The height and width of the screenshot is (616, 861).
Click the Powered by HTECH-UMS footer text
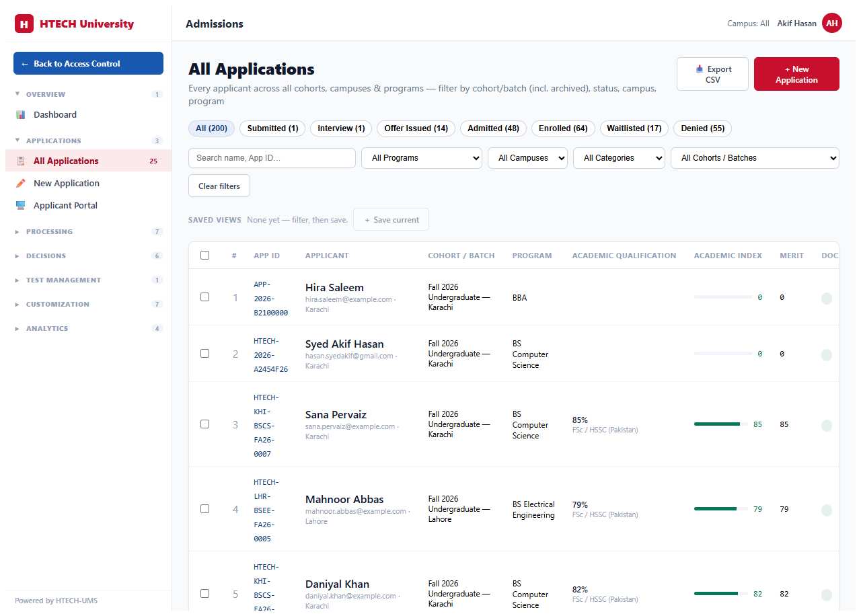(56, 601)
